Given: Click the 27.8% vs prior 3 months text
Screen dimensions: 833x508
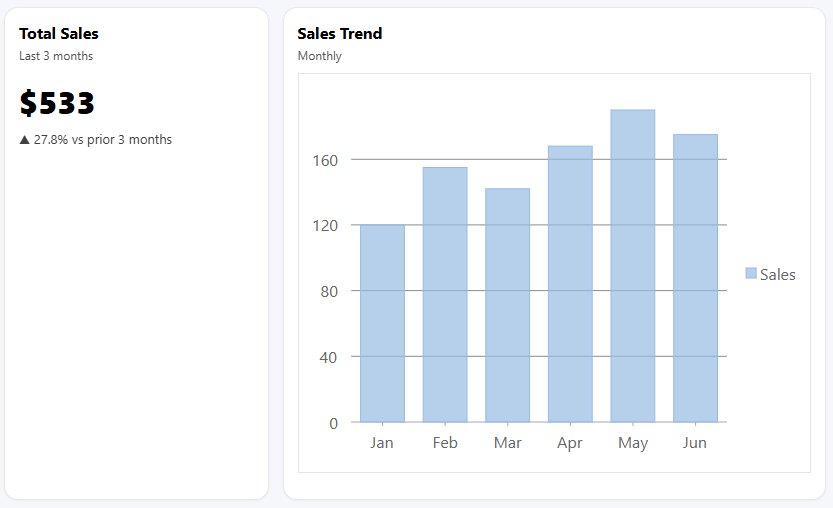Looking at the screenshot, I should [103, 140].
